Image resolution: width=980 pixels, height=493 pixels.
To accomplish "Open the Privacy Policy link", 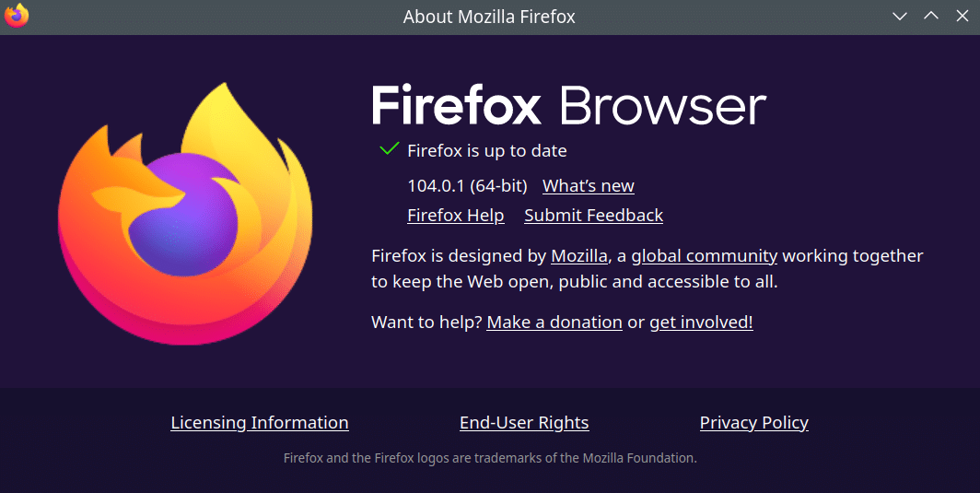I will [753, 423].
